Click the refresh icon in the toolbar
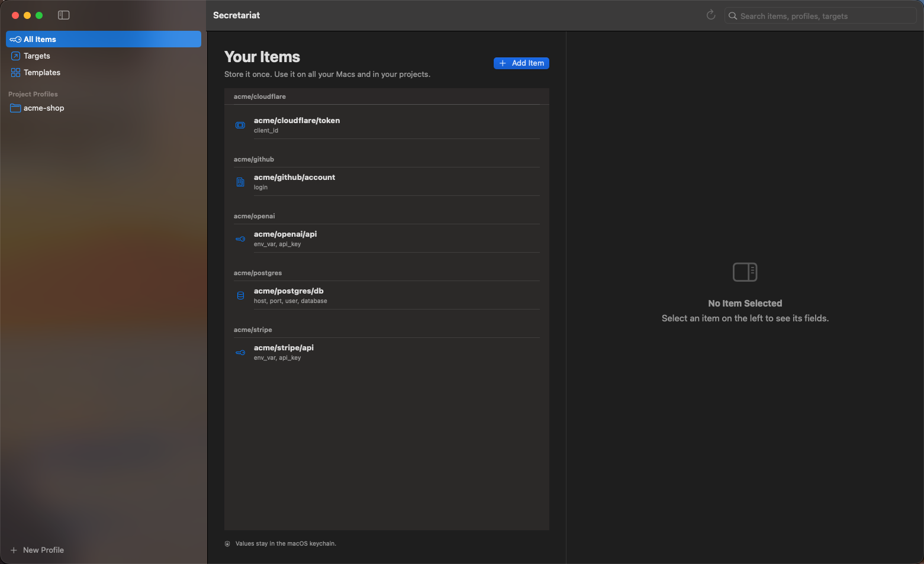 click(711, 15)
